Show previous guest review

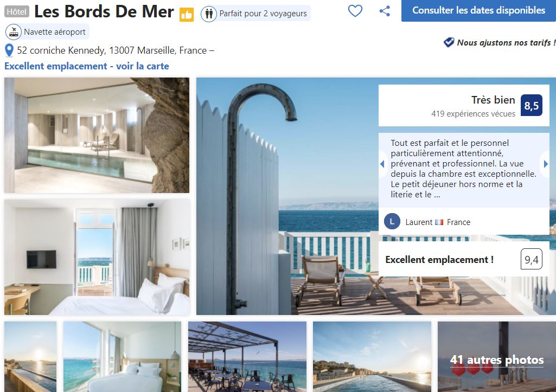click(x=382, y=164)
